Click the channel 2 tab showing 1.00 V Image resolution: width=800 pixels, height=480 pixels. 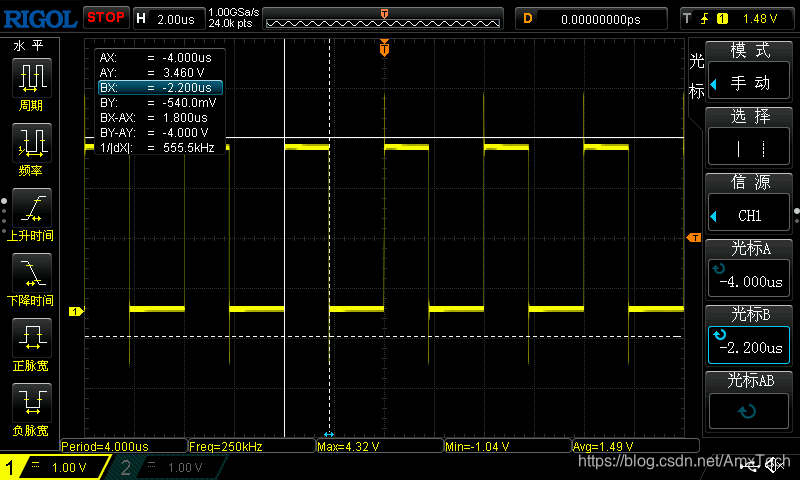(x=166, y=467)
